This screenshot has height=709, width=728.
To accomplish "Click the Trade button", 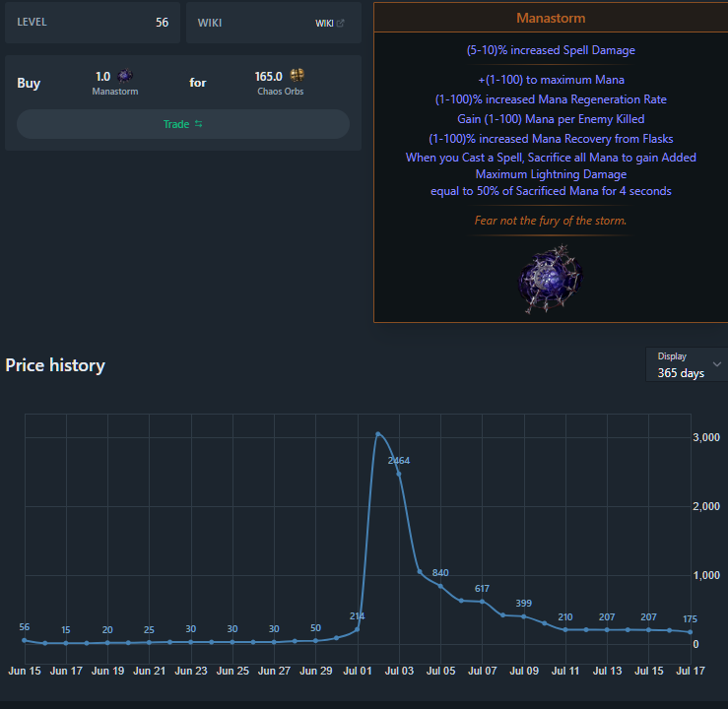I will click(183, 124).
